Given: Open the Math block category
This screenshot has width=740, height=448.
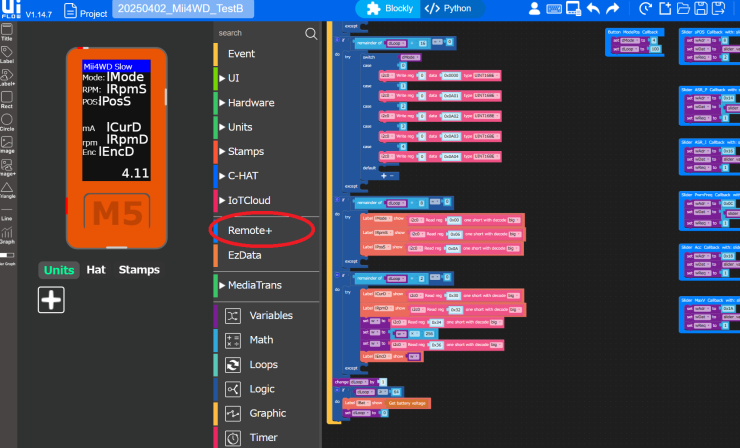Looking at the screenshot, I should coord(267,340).
